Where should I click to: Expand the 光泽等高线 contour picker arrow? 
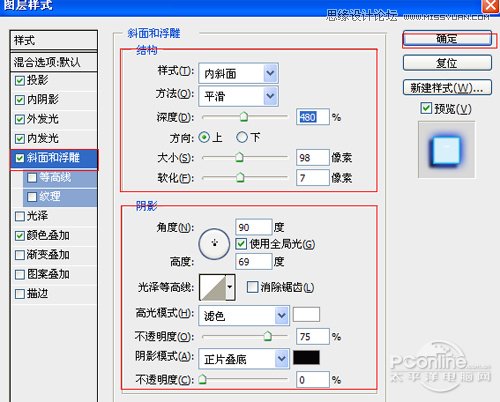tap(230, 287)
